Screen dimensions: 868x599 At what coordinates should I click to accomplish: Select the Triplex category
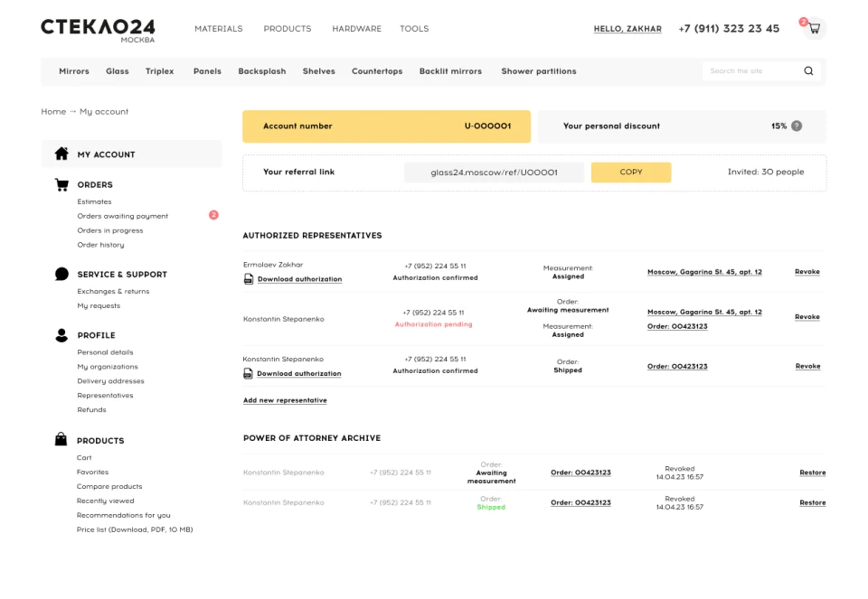point(159,71)
